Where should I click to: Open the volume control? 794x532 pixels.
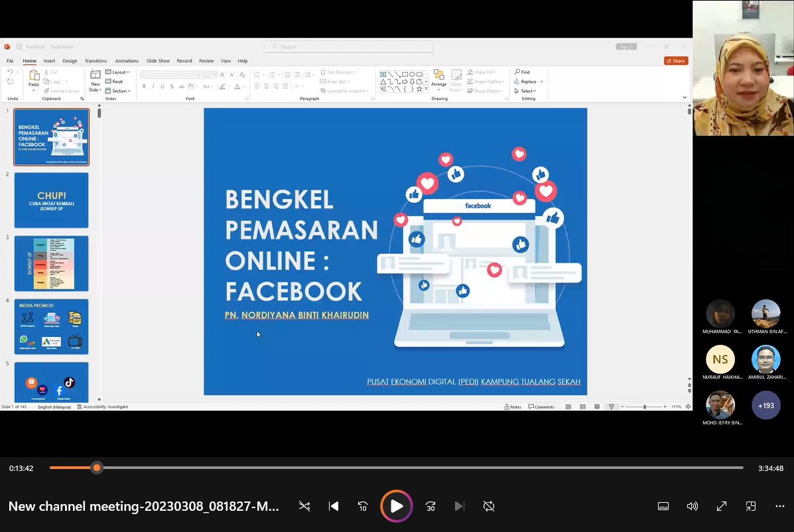click(693, 506)
